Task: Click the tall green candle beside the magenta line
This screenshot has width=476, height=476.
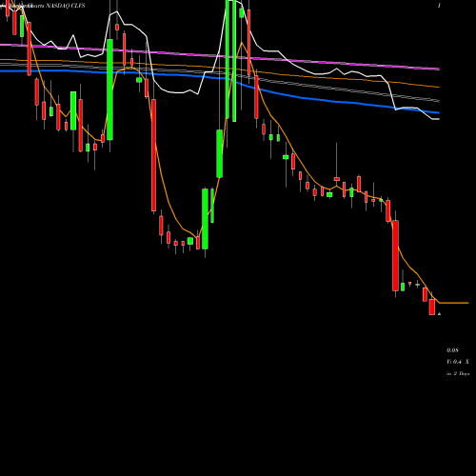Action: pyautogui.click(x=109, y=89)
